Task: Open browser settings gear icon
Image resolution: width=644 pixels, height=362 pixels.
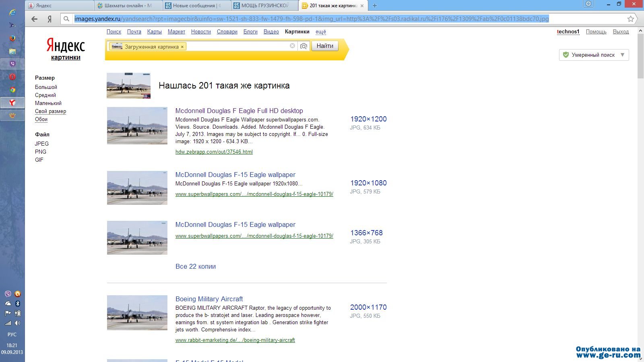Action: 588,4
